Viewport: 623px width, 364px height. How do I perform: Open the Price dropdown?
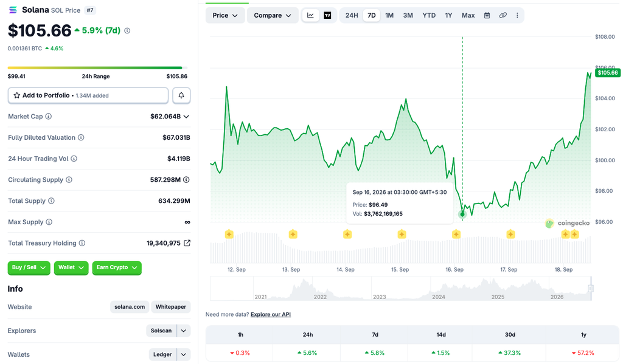[225, 15]
